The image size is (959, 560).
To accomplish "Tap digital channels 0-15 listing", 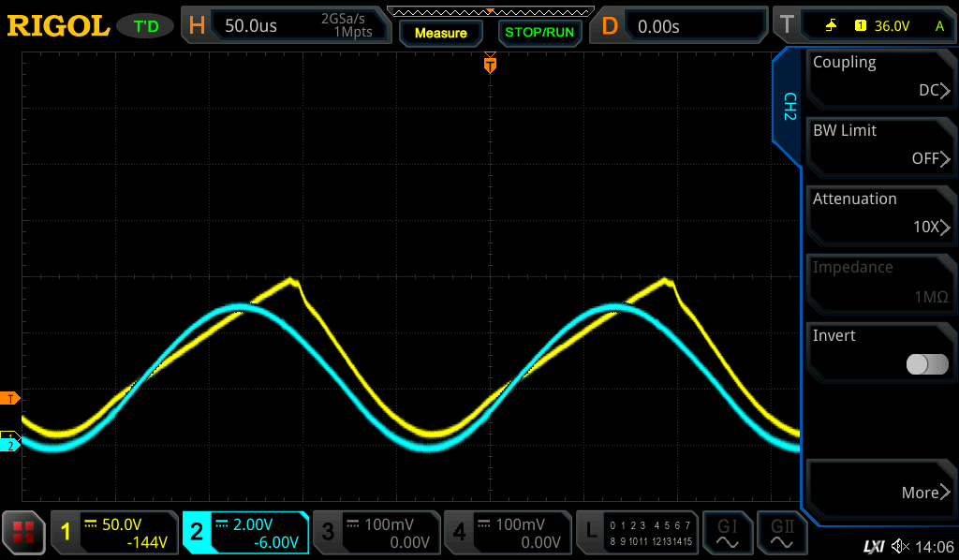I will [x=651, y=533].
